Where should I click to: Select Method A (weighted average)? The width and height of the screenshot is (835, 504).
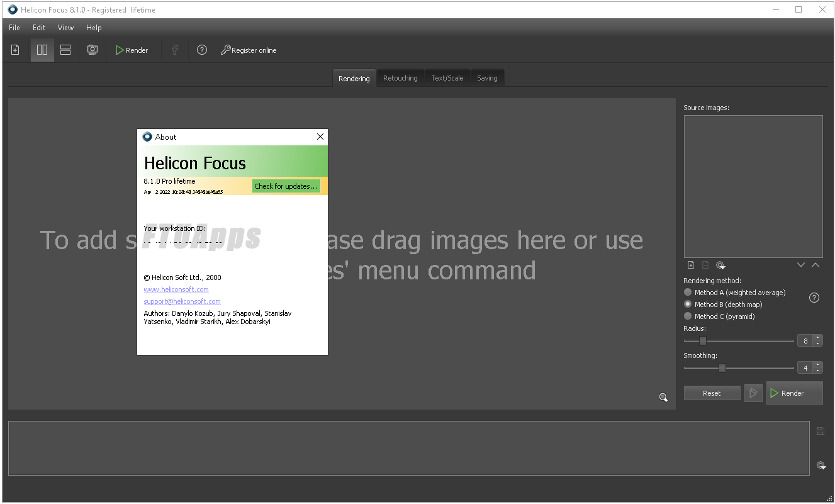tap(735, 293)
